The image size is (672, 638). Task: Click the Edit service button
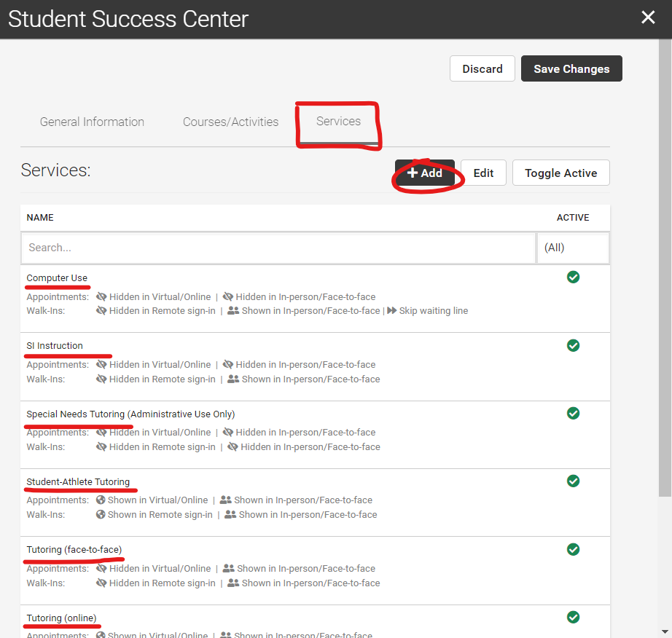click(483, 173)
